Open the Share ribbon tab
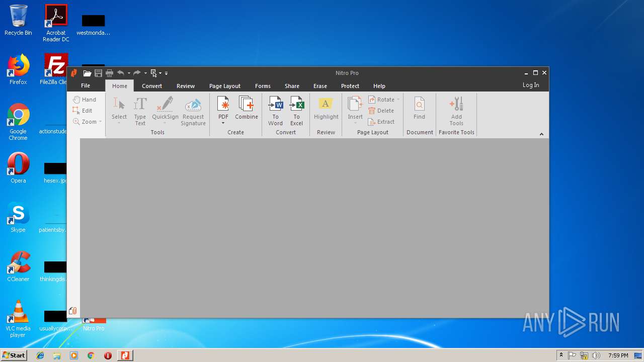 pyautogui.click(x=292, y=86)
